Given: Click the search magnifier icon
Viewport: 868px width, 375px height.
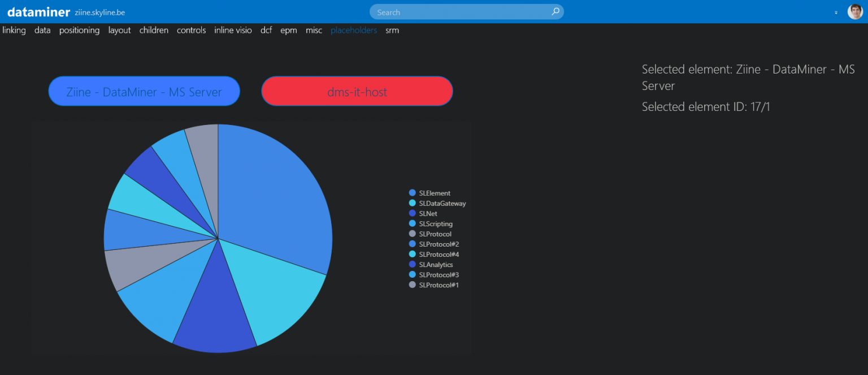Looking at the screenshot, I should (x=555, y=11).
